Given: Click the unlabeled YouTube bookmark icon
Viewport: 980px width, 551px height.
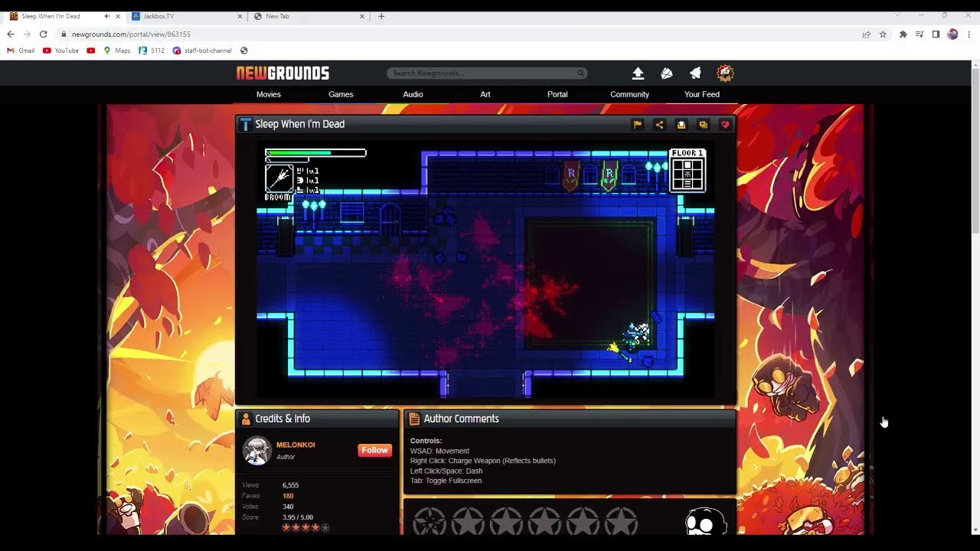Looking at the screenshot, I should point(91,51).
